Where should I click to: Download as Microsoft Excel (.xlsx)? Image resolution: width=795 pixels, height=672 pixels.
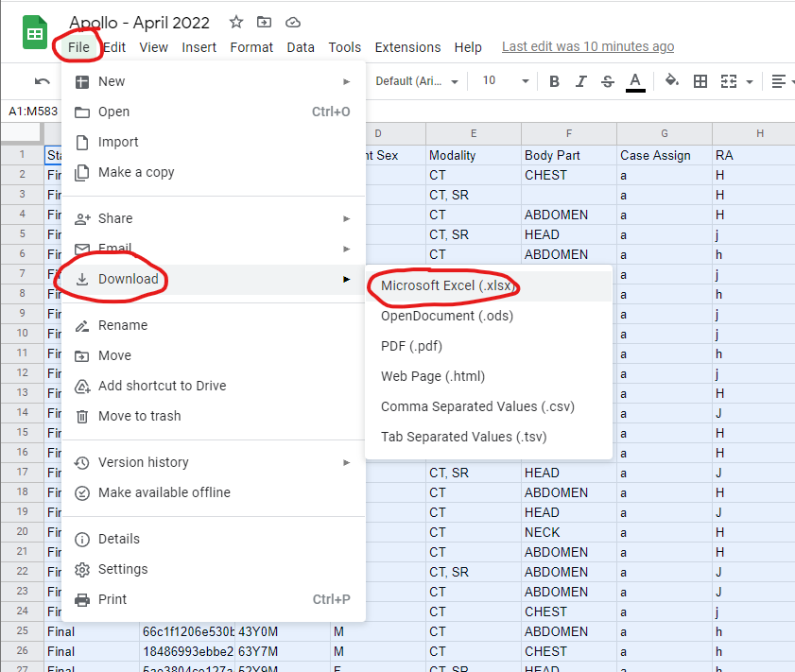[489, 285]
